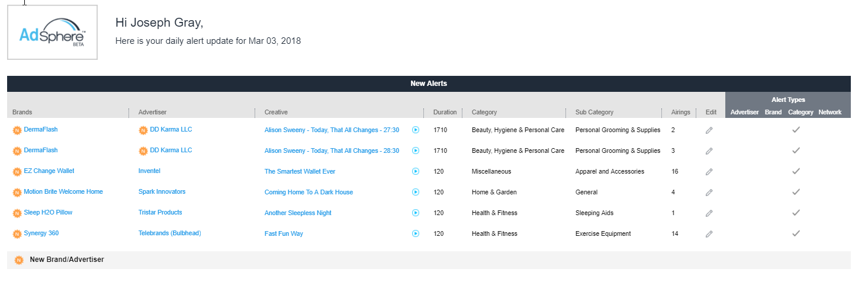Open the Synergy 360 brand link

click(41, 233)
